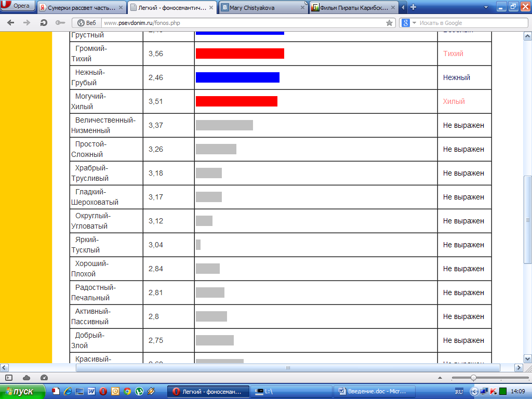Go back to the previous page
This screenshot has height=399, width=532.
pos(10,23)
